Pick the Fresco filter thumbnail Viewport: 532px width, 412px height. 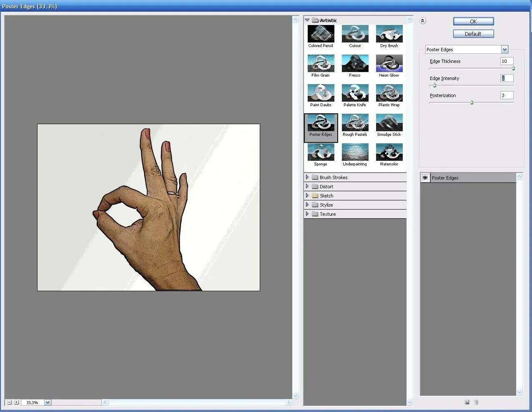tap(355, 63)
